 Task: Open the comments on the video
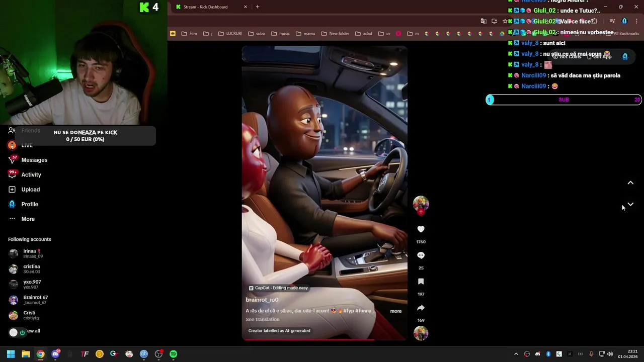pos(421,255)
